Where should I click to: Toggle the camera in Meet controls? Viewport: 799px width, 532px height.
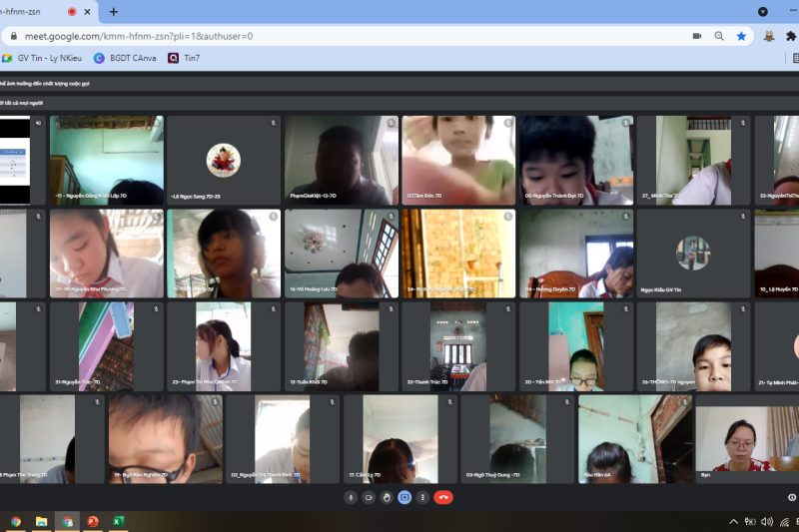[x=369, y=497]
